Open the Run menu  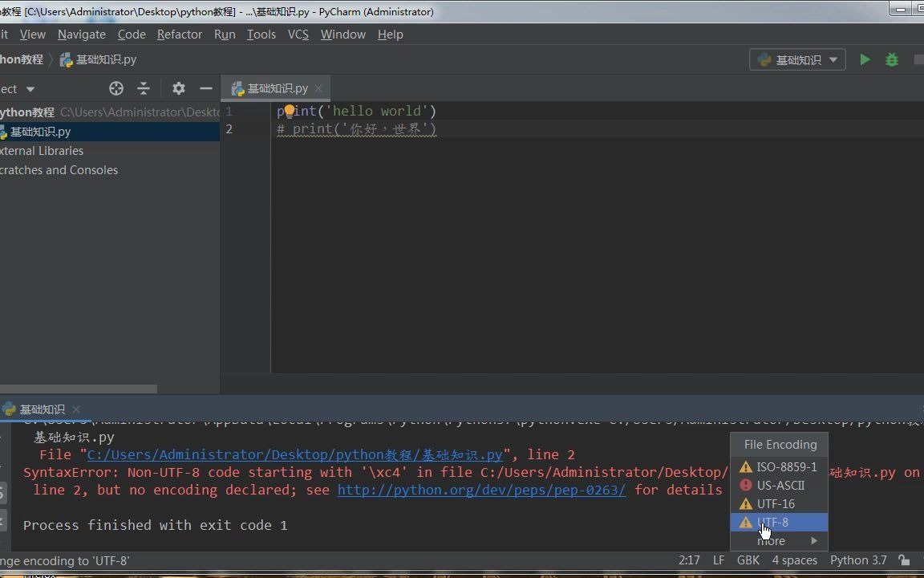point(225,35)
